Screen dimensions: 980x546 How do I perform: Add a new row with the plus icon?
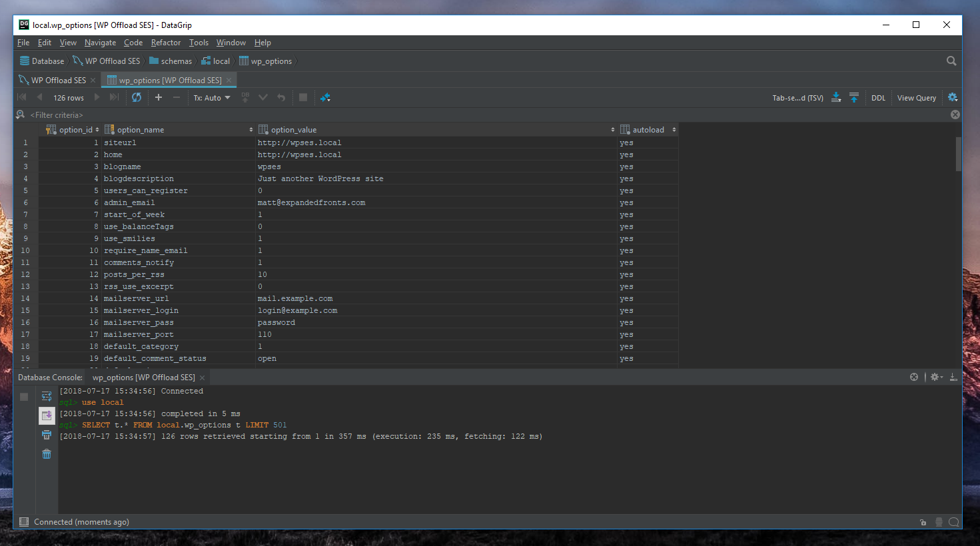pos(159,97)
